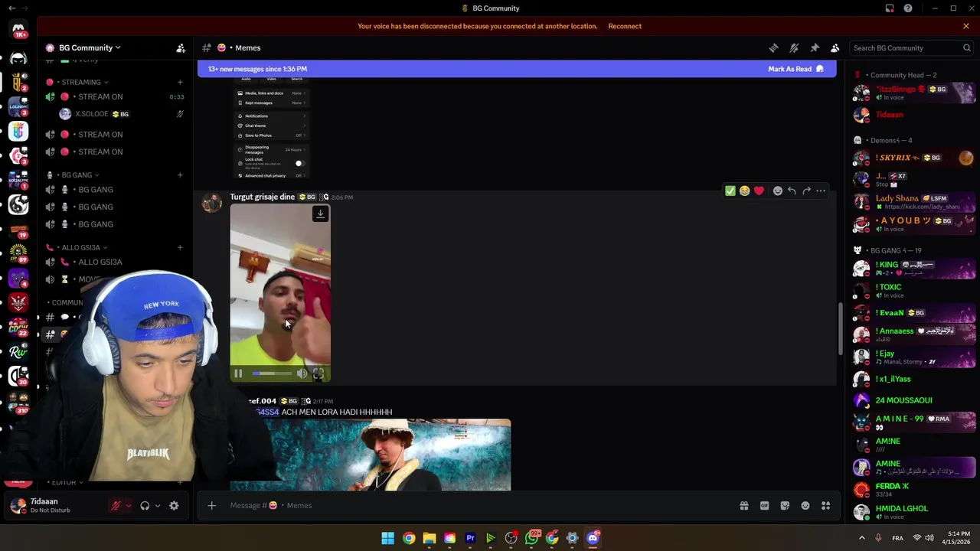Click Reconnect in voice disconnected banner
The height and width of the screenshot is (551, 980).
625,26
